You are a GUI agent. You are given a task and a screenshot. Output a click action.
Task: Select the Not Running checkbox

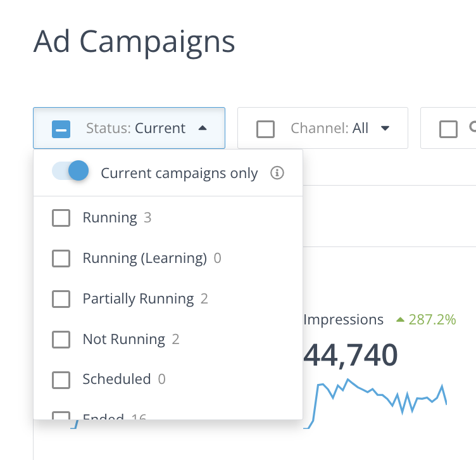[x=61, y=340]
